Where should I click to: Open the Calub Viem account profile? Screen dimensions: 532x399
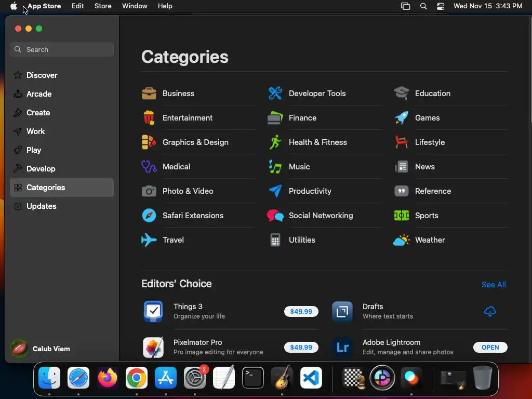click(41, 349)
